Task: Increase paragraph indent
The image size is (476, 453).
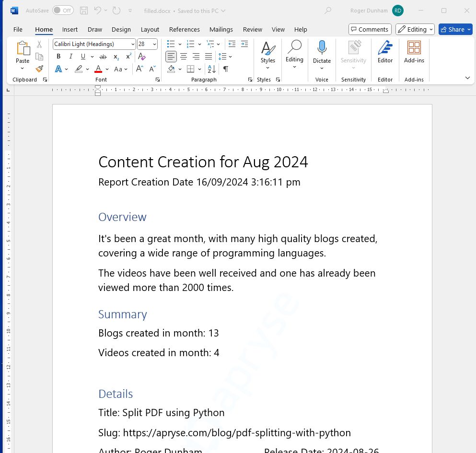Action: [x=244, y=44]
